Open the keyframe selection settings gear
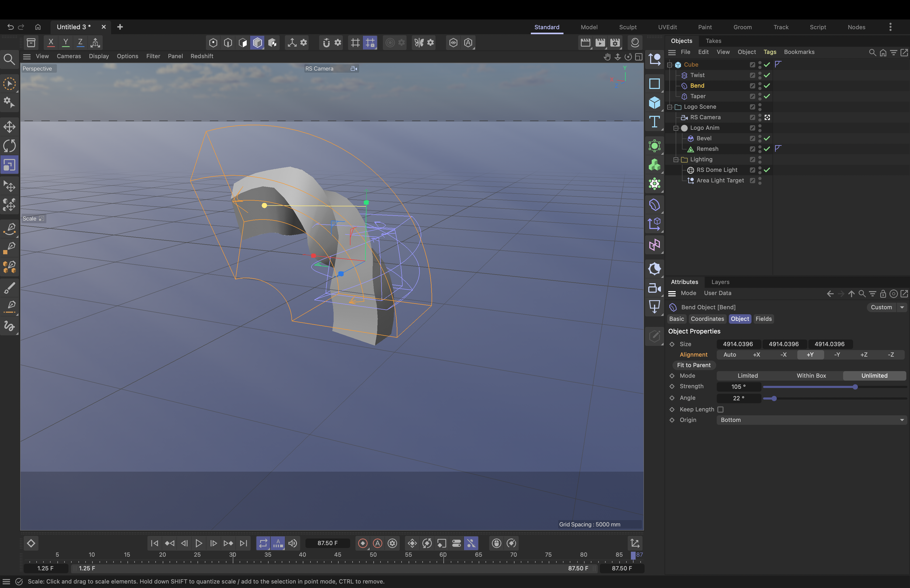Image resolution: width=910 pixels, height=588 pixels. pyautogui.click(x=392, y=543)
